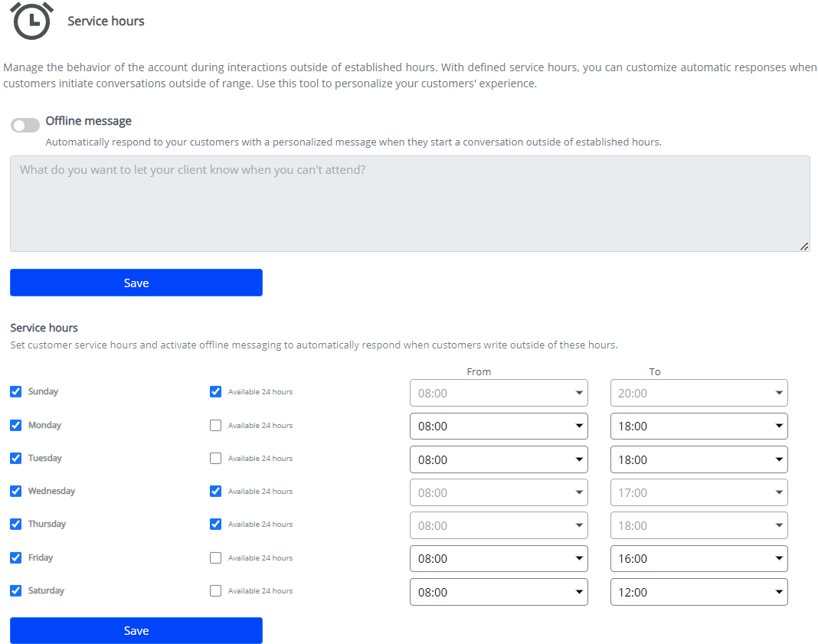This screenshot has height=644, width=818.
Task: Disable Available 24 hours for Wednesday
Action: tap(215, 491)
